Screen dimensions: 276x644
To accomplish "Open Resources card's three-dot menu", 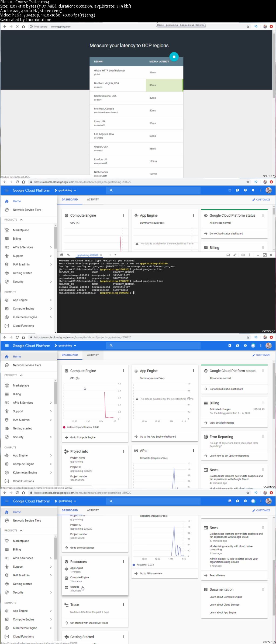I will click(x=124, y=562).
